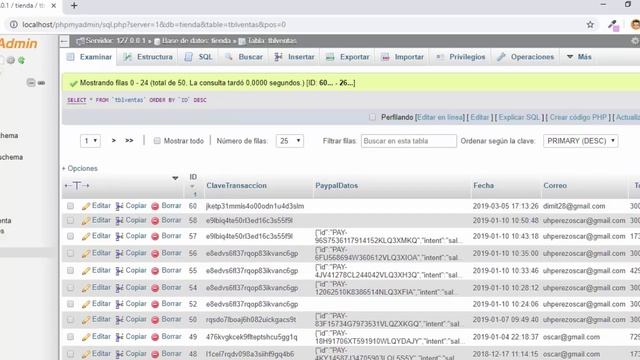Screen dimensions: 640x360
Task: Edit row with ID 57
Action: coord(96,236)
